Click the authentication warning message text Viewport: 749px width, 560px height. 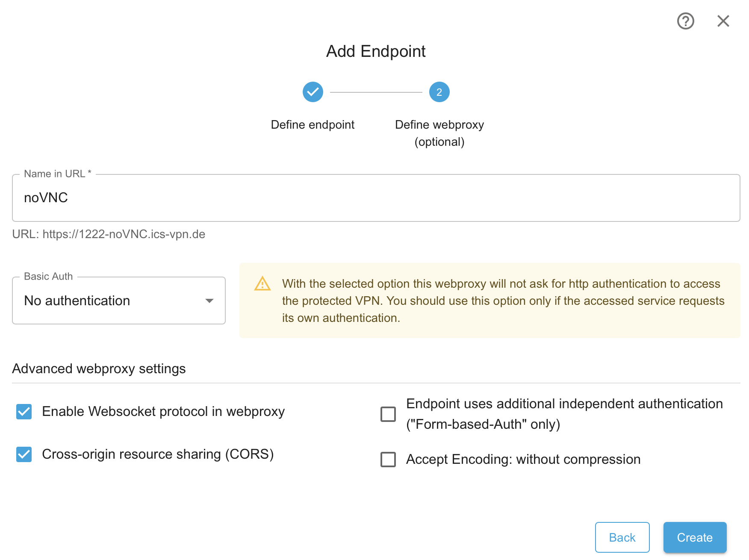tap(503, 301)
